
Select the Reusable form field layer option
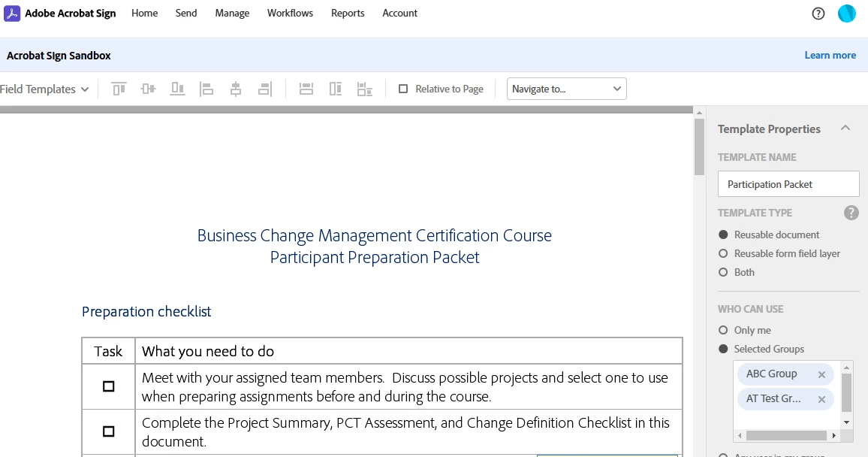[x=723, y=253]
